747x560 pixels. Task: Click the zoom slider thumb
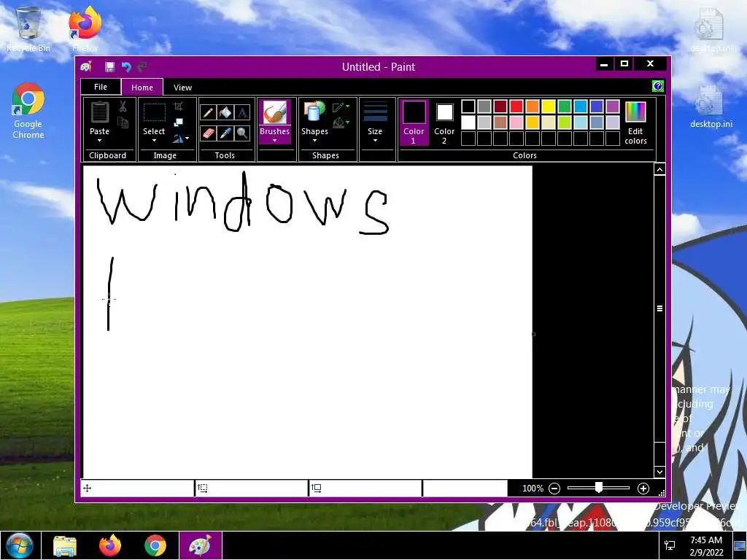click(x=599, y=488)
